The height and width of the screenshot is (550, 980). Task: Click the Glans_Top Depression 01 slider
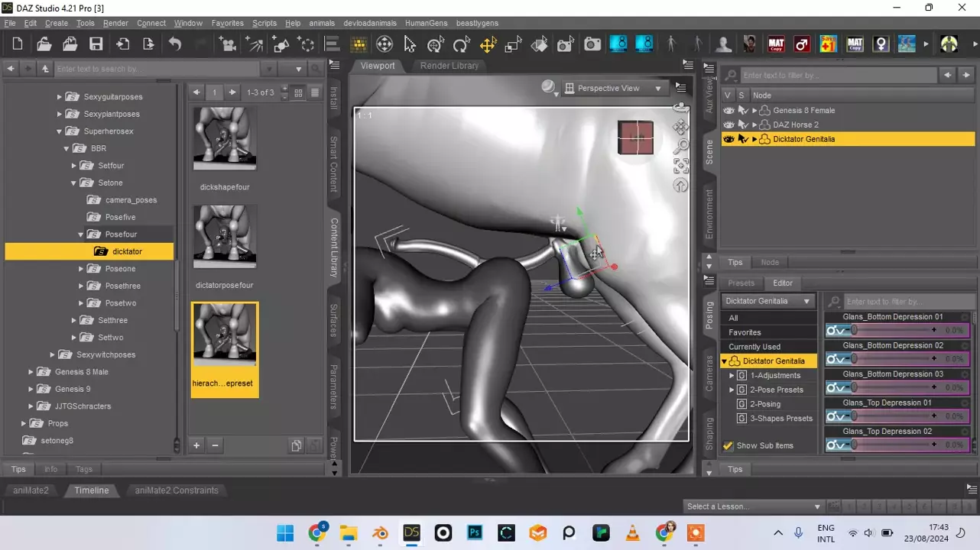[891, 416]
